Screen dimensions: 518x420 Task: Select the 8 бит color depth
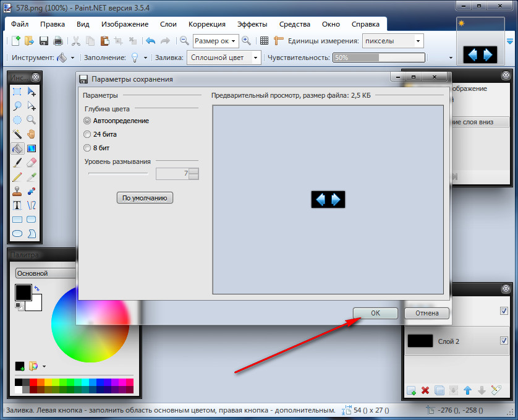click(x=87, y=148)
